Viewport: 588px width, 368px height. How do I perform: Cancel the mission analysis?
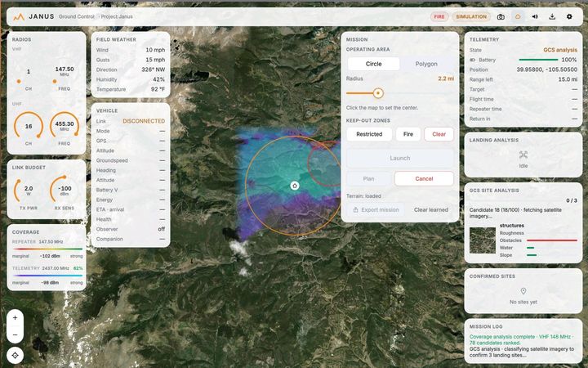pyautogui.click(x=424, y=179)
